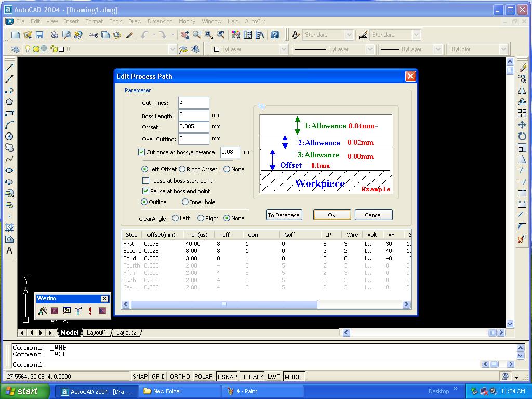Screen dimensions: 532x399
Task: Click the Pan realtime hand icon
Action: tap(185, 35)
